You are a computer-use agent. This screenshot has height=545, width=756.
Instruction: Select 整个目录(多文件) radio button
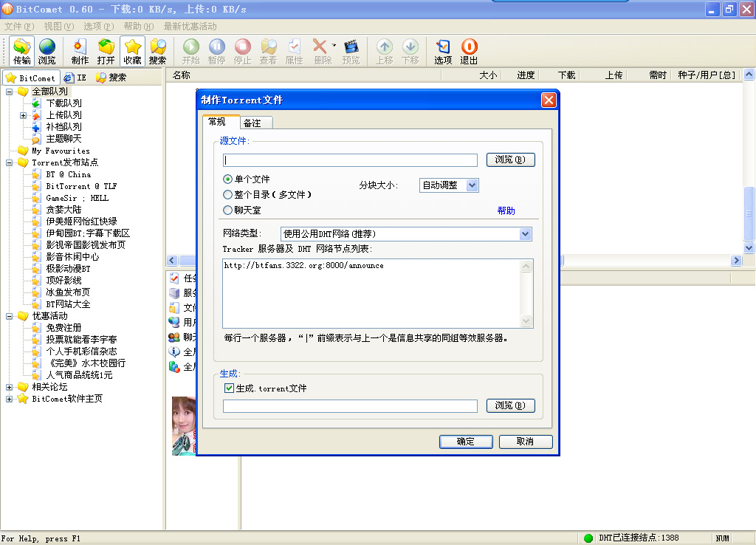click(x=227, y=194)
